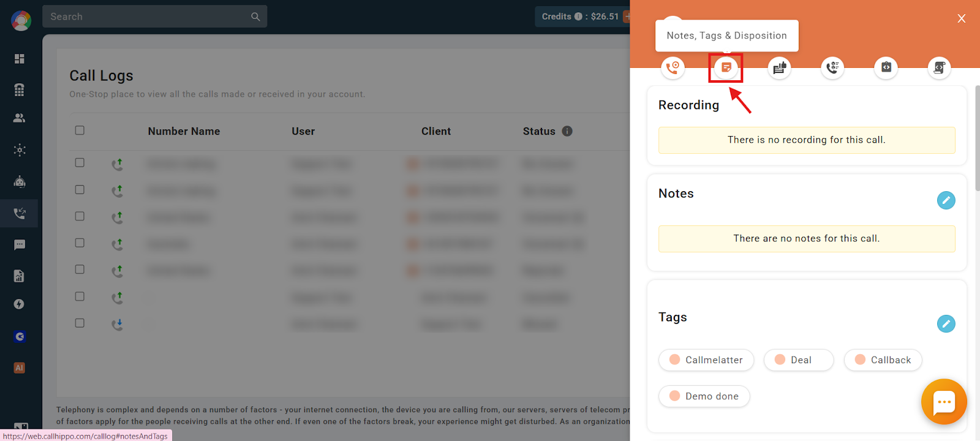Open the blue C app icon in sidebar
Image resolution: width=980 pixels, height=441 pixels.
pyautogui.click(x=20, y=336)
